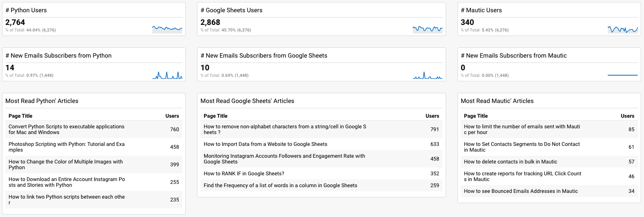
Task: Select 'Find the Frequency of a list of words' row
Action: click(321, 186)
